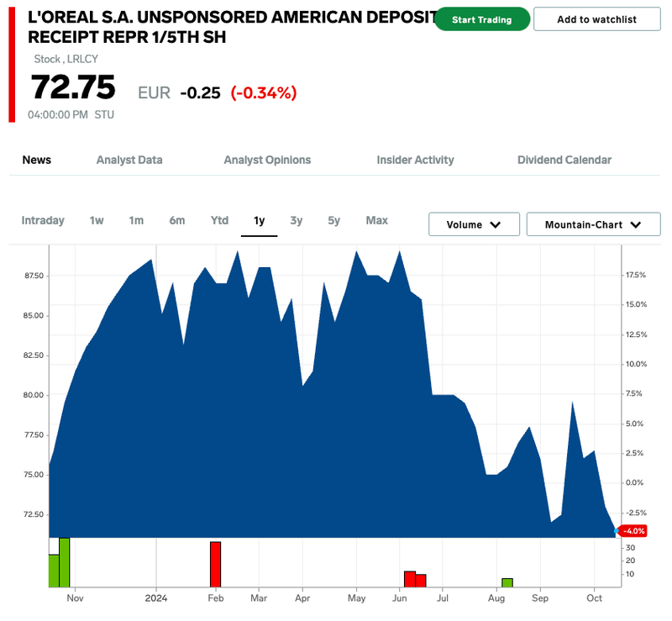Click the 87.50 price axis label
Screen dimensions: 672x621
34,276
